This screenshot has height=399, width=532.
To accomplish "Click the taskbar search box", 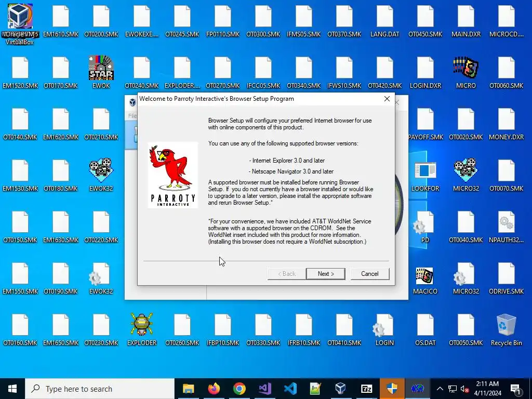I will [x=99, y=389].
